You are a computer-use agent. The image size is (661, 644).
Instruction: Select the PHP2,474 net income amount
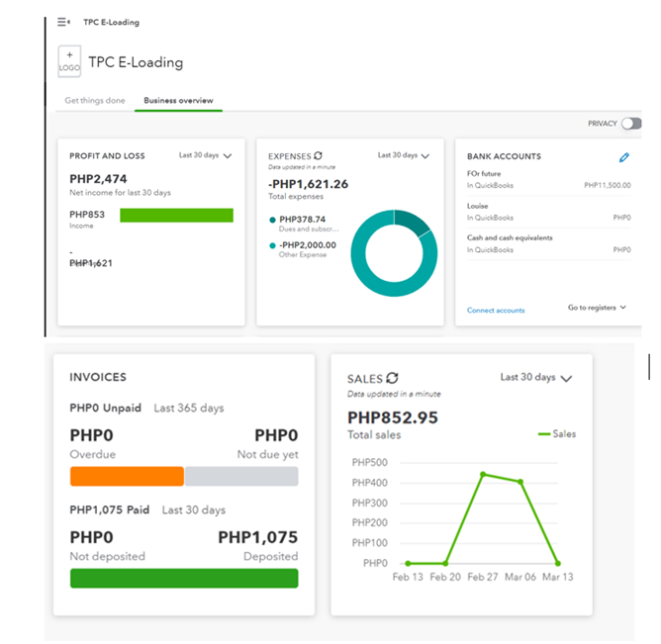coord(98,179)
